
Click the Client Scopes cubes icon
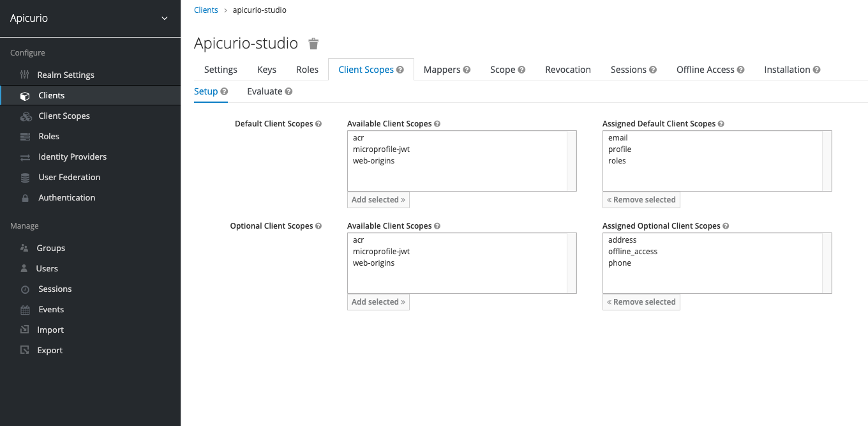[26, 116]
